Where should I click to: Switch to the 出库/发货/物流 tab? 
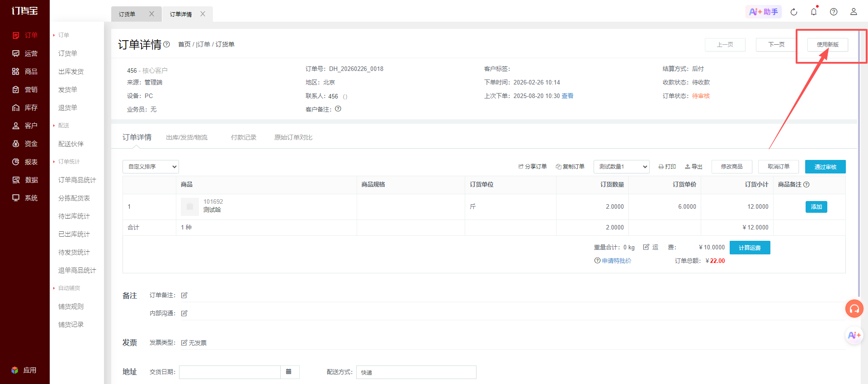click(x=187, y=137)
